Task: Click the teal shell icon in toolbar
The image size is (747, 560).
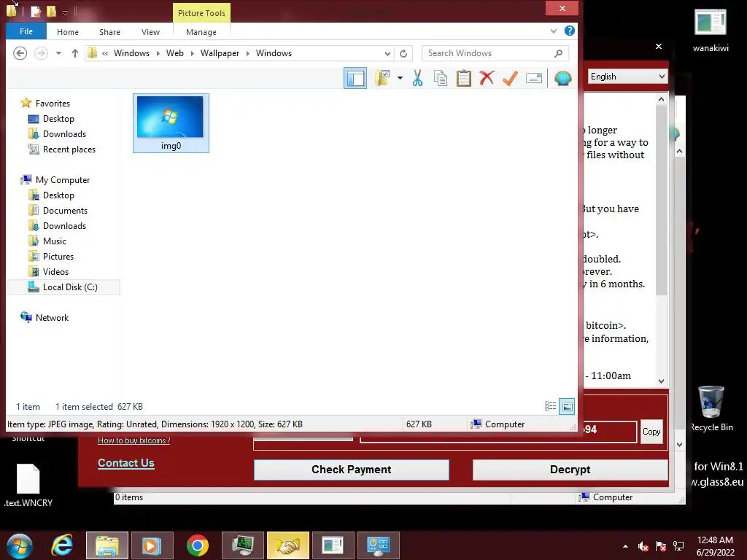Action: [562, 78]
